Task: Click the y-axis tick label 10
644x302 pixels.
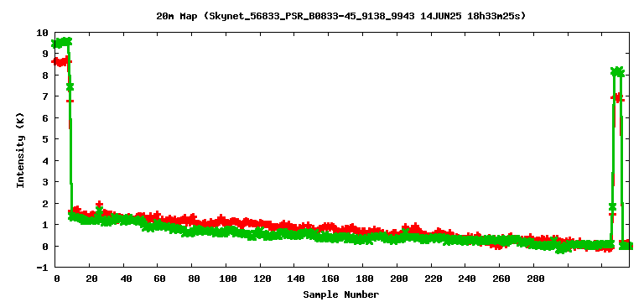Action: tap(43, 33)
